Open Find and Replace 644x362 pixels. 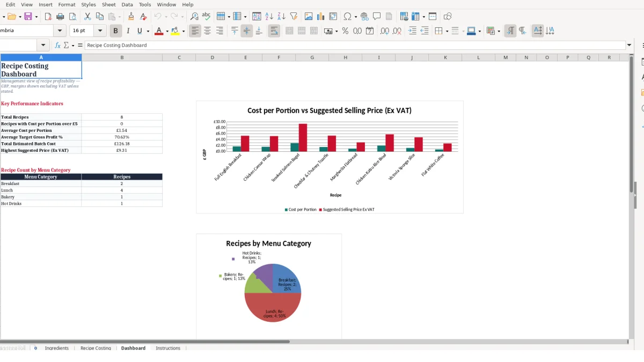194,17
